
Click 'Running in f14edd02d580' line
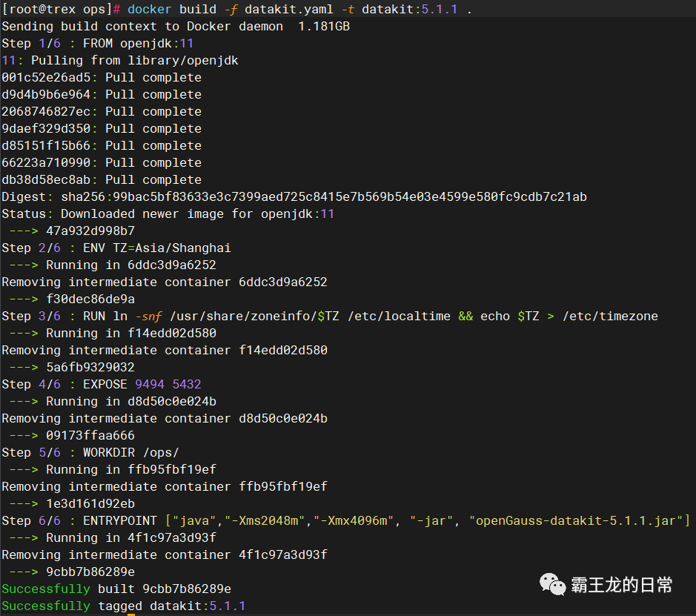(113, 334)
